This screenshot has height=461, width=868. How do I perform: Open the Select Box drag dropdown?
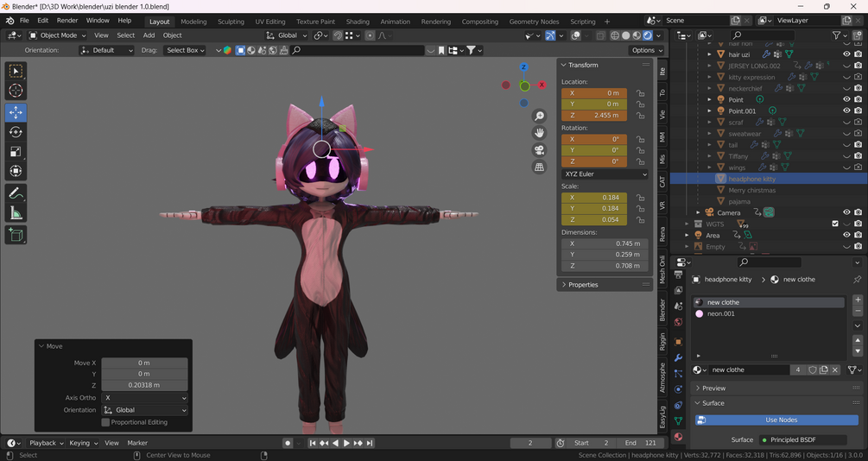tap(185, 50)
